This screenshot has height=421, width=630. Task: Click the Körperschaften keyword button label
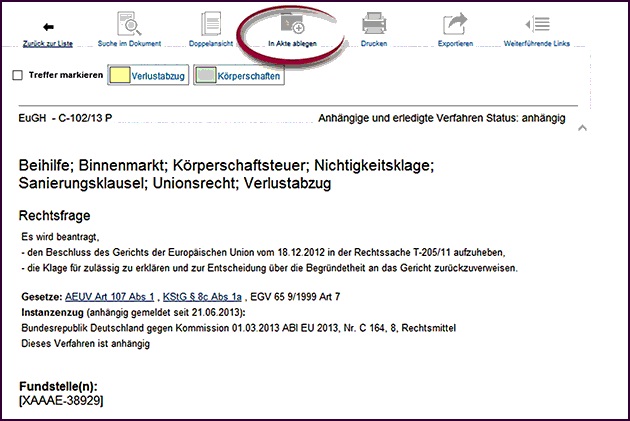pyautogui.click(x=249, y=75)
